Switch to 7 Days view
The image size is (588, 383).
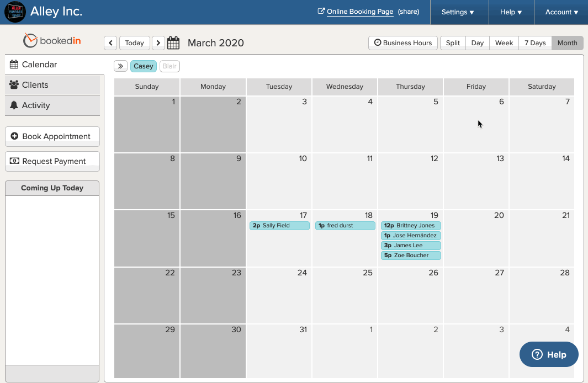point(535,42)
